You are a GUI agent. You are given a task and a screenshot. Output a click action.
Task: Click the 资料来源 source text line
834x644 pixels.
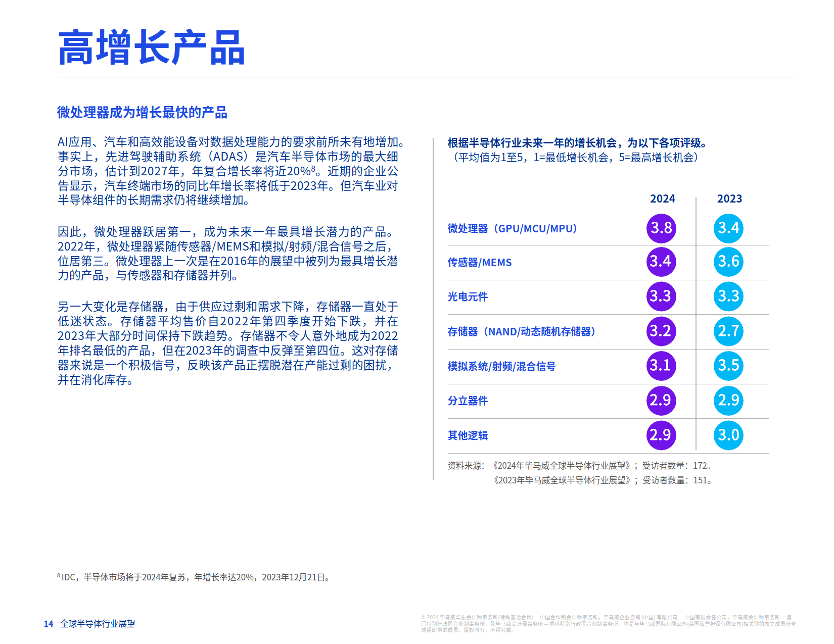pyautogui.click(x=579, y=466)
